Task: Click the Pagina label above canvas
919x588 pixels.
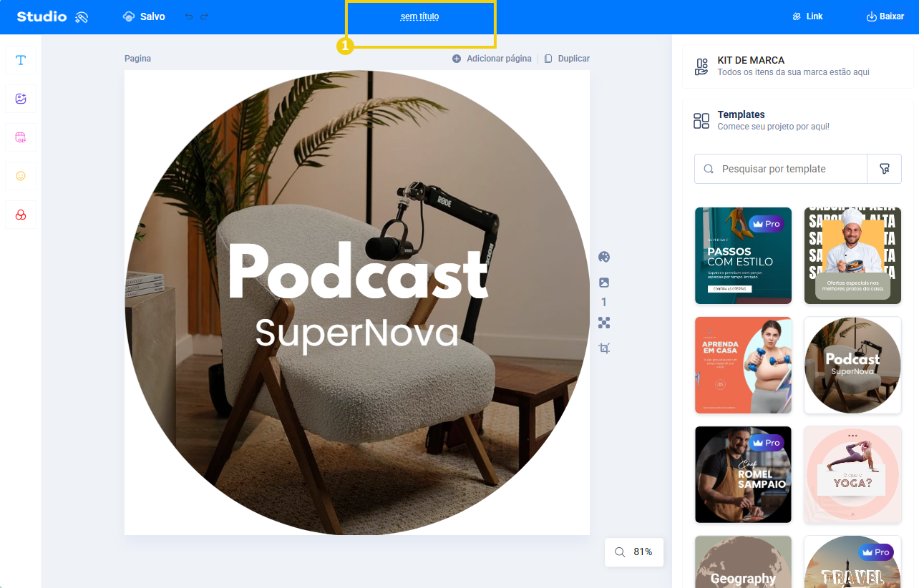Action: point(137,59)
